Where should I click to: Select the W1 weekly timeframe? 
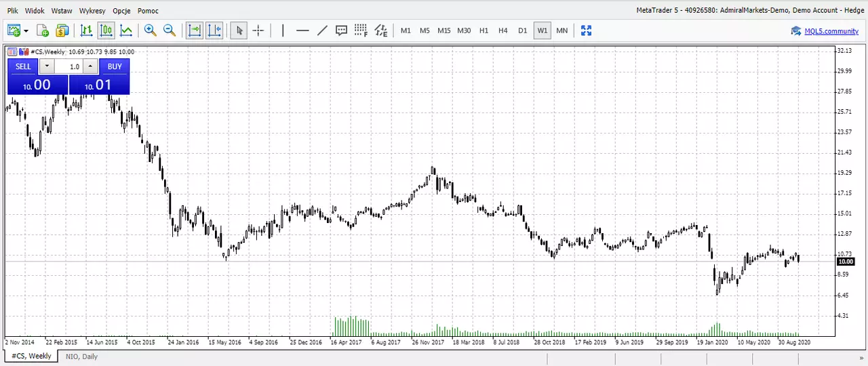coord(542,30)
